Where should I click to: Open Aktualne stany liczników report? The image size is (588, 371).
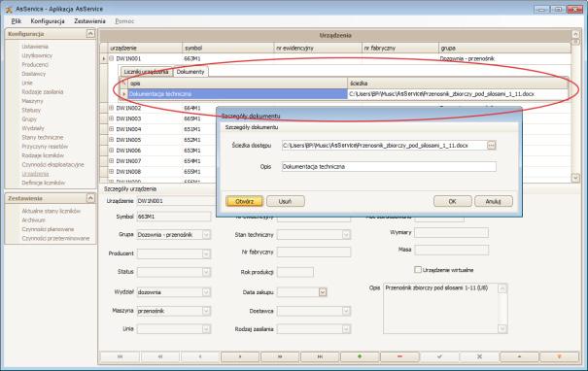(51, 211)
